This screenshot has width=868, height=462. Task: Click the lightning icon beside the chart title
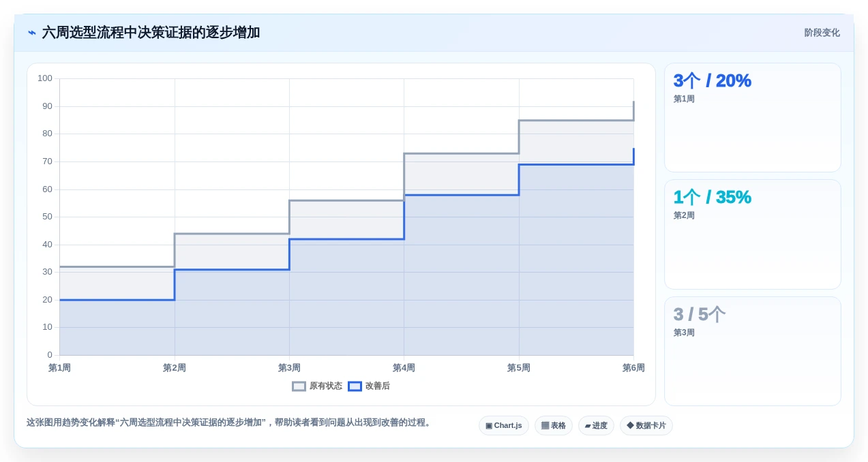click(32, 33)
